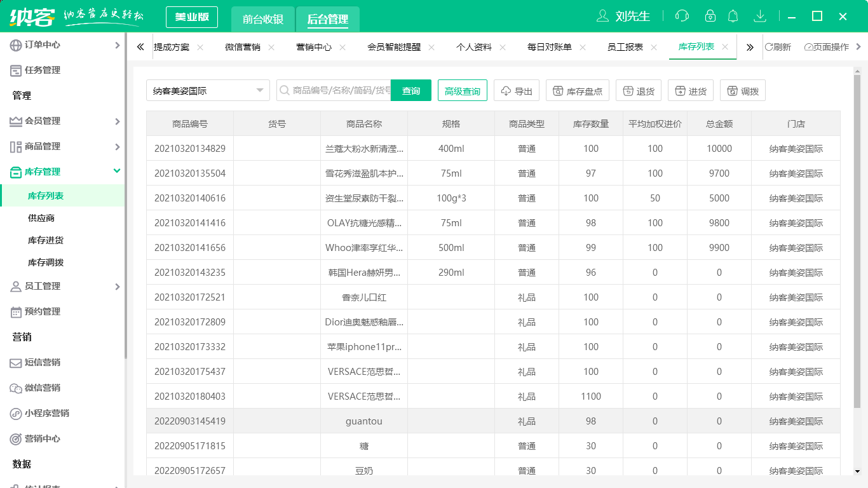Screen dimensions: 868x488
Task: Open the 纳客美姿国际 store dropdown
Action: point(208,90)
